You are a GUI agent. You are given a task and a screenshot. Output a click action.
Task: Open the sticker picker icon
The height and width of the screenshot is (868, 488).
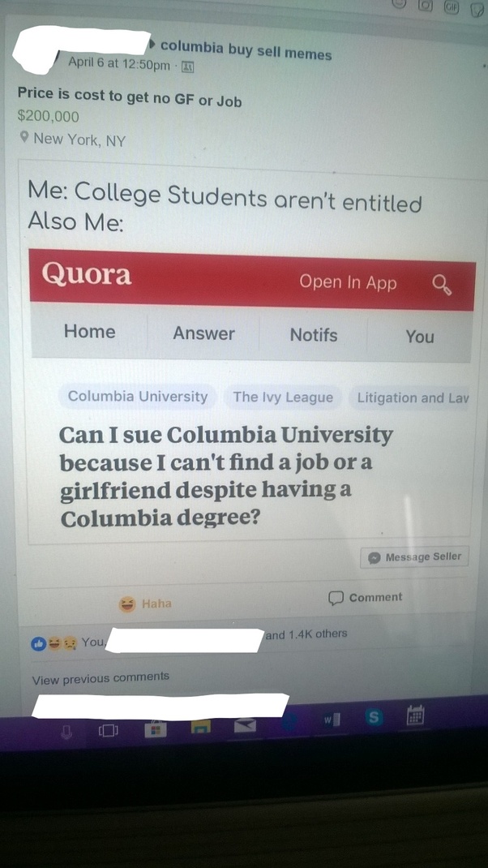tap(477, 9)
